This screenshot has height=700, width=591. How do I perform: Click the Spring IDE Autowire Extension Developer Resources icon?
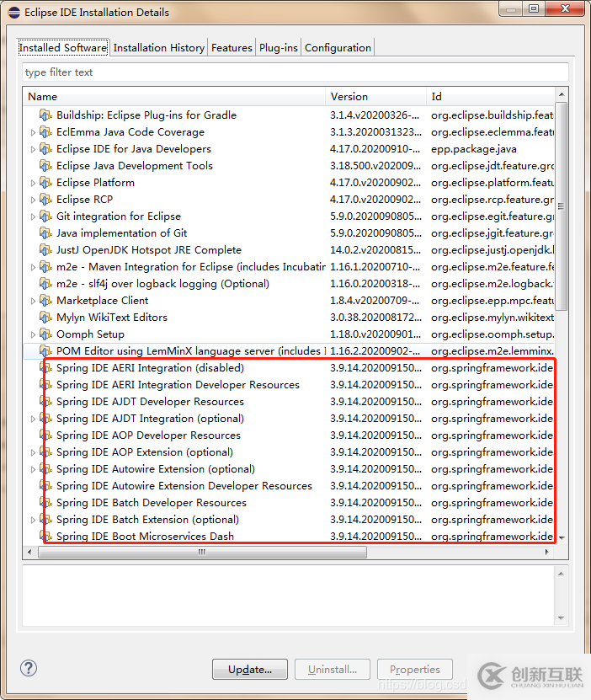(45, 486)
